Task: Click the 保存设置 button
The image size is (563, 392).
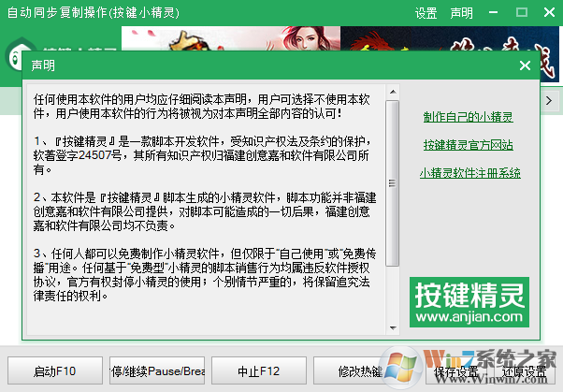Action: click(x=456, y=370)
